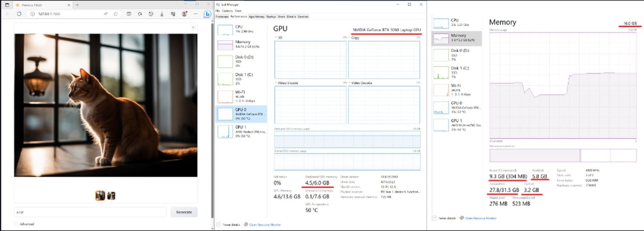Open the Task Manager Options menu

[227, 10]
